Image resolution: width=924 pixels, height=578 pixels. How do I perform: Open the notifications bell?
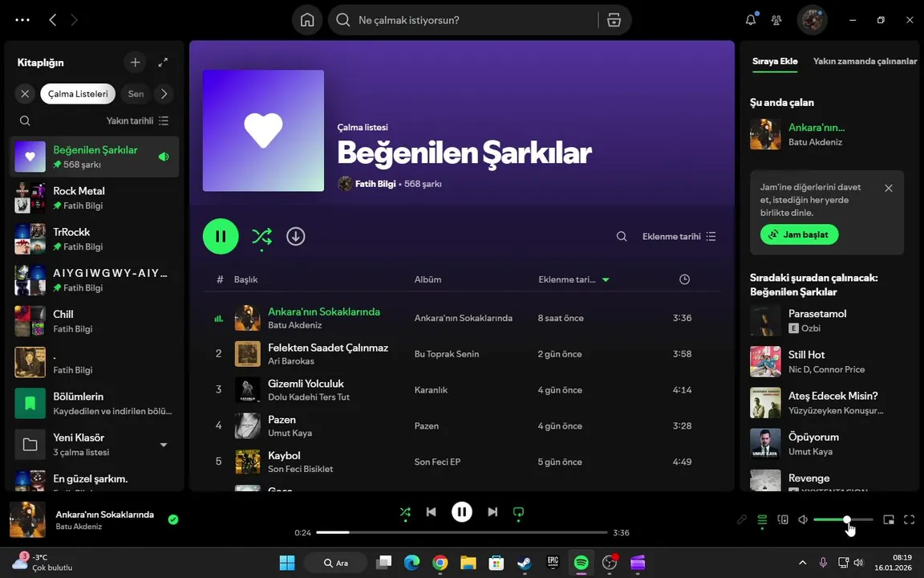[751, 19]
